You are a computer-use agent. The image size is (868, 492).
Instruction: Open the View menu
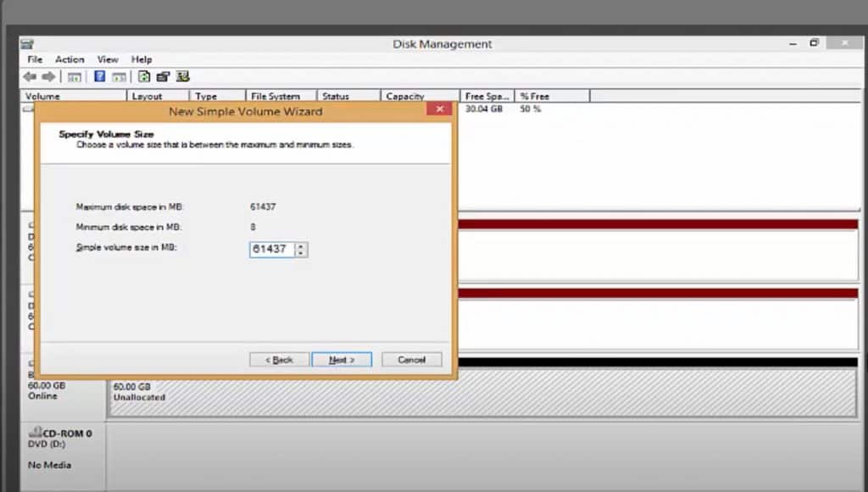tap(108, 60)
